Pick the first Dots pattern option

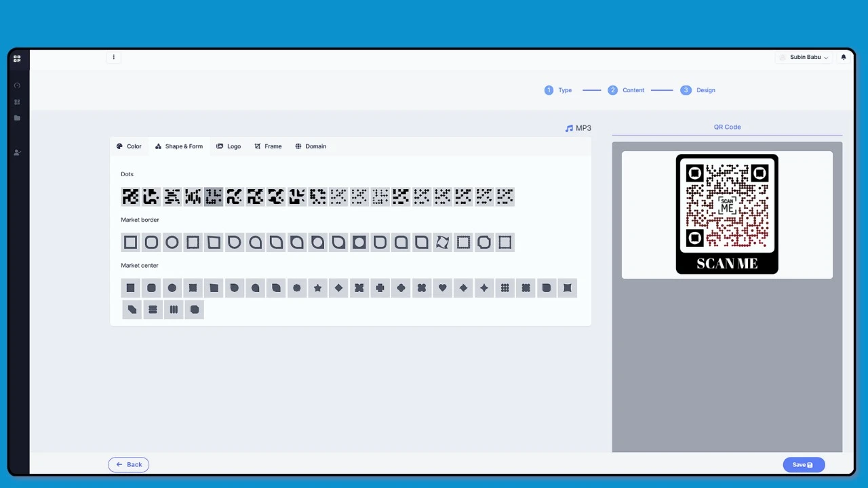tap(130, 197)
